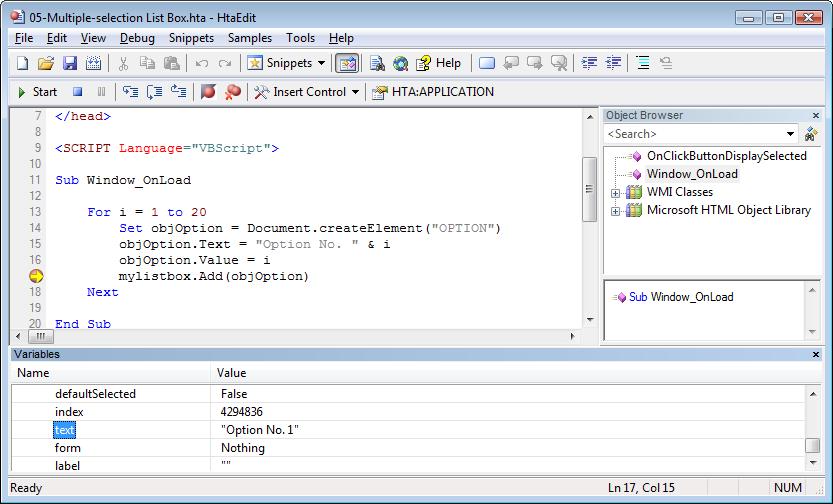Viewport: 833px width, 504px height.
Task: Click the HTA:APPLICATION toolbar button
Action: tap(433, 92)
